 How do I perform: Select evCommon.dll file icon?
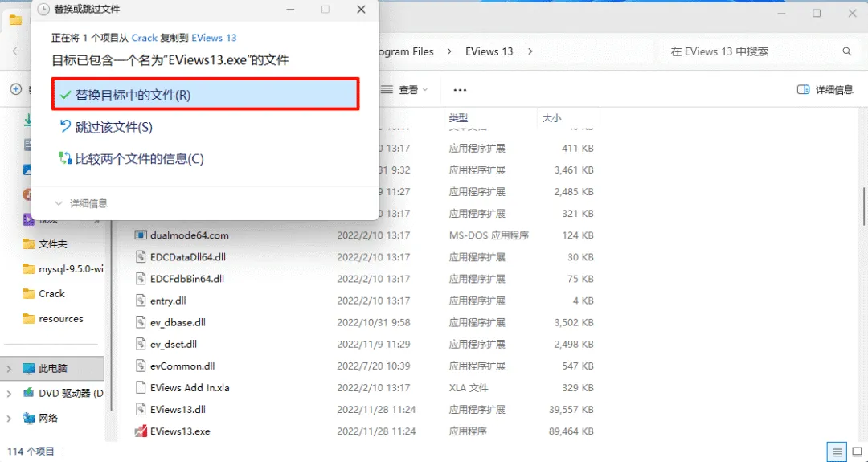(x=140, y=366)
